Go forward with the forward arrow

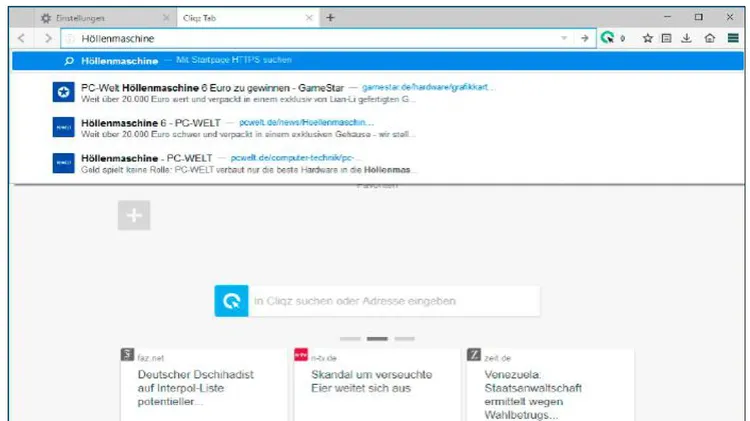click(48, 38)
